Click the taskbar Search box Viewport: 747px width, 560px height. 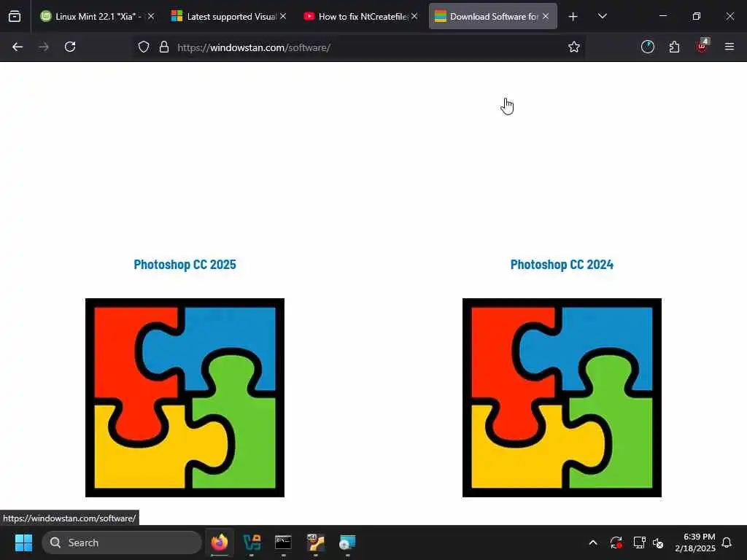122,542
